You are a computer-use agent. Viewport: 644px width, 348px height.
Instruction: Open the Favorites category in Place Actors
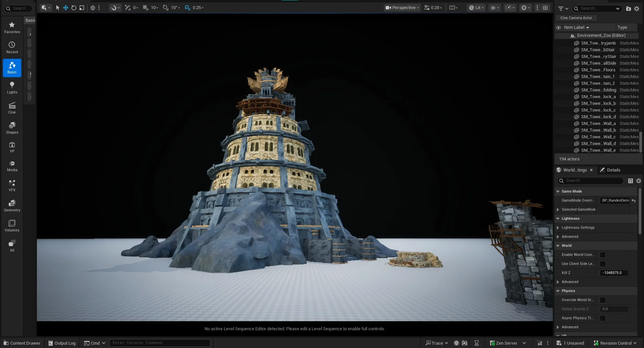pos(12,28)
